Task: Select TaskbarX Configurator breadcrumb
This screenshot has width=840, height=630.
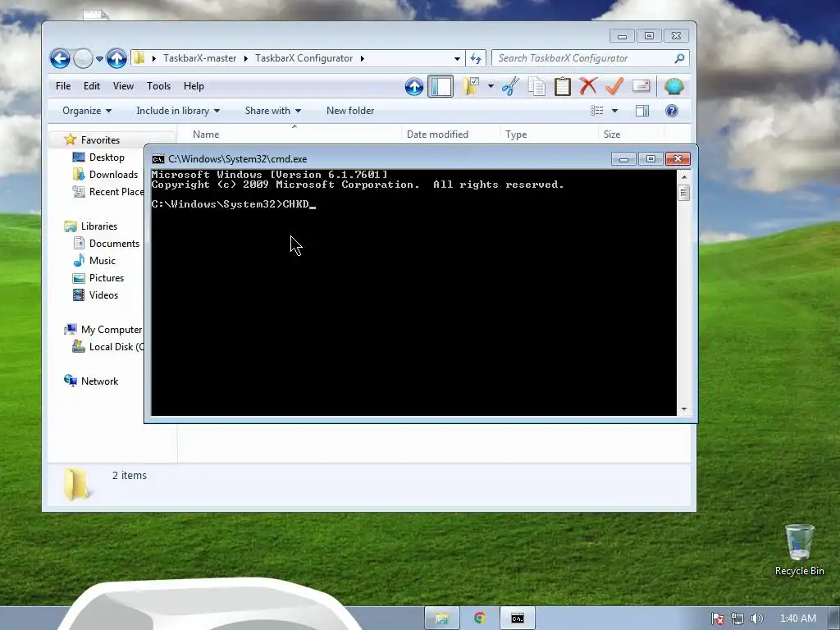Action: (304, 58)
